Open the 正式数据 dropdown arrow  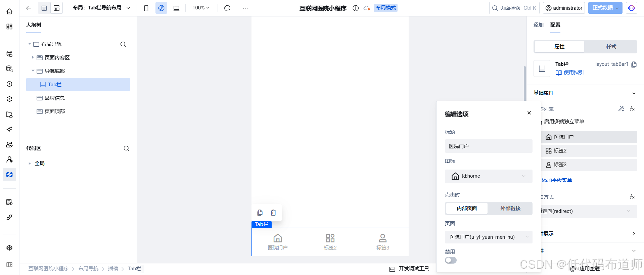point(617,8)
